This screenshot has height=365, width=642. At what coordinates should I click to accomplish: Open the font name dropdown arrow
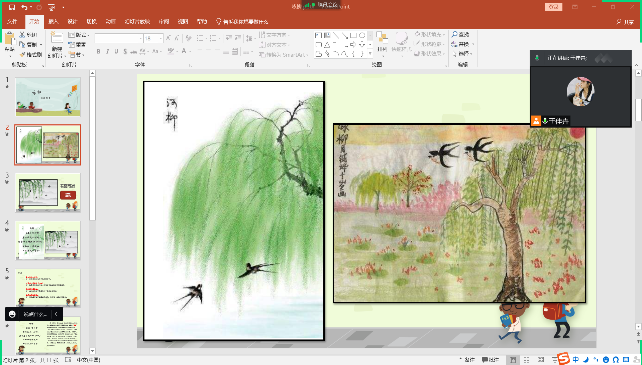(x=141, y=39)
